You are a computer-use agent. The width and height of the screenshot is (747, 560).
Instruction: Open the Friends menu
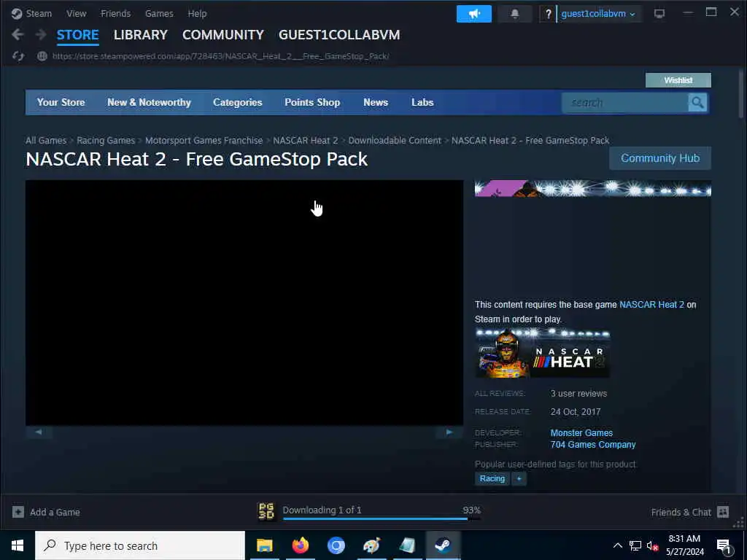[x=116, y=13]
